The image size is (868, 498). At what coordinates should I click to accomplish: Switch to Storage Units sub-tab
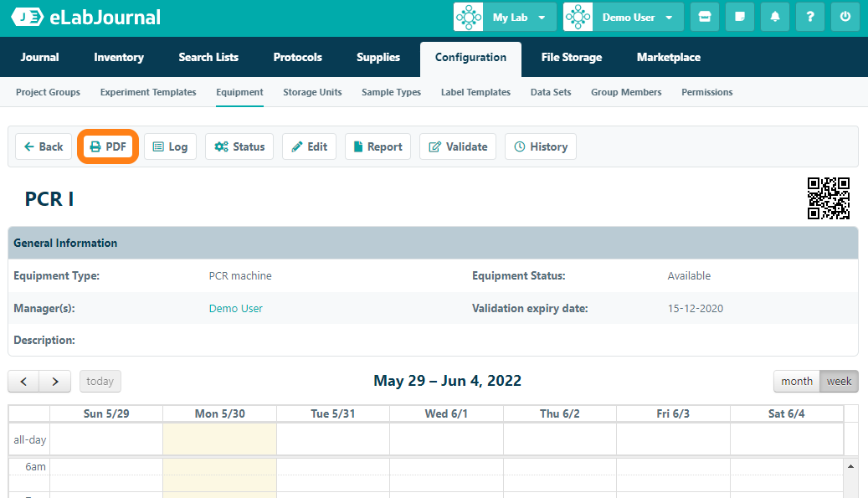(x=312, y=92)
